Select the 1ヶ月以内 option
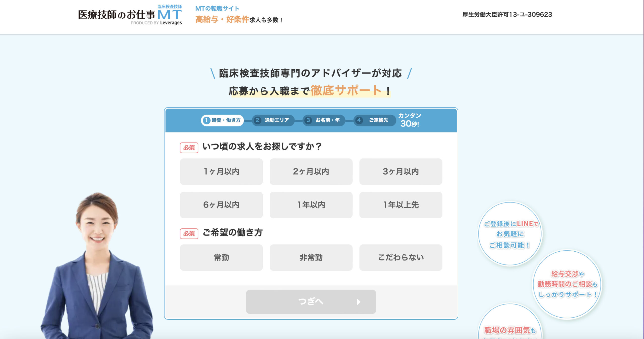The width and height of the screenshot is (644, 339). [x=221, y=172]
